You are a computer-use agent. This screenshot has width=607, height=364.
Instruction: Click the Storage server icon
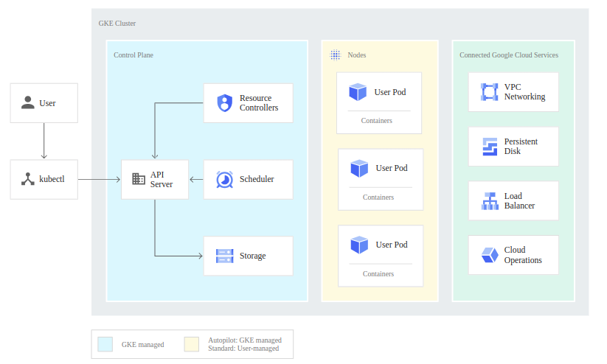[224, 256]
